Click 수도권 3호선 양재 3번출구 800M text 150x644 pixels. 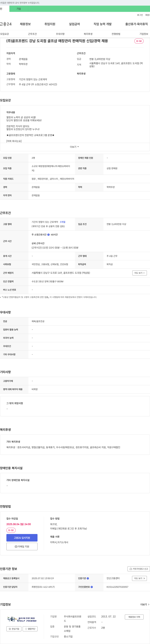click(x=47, y=282)
